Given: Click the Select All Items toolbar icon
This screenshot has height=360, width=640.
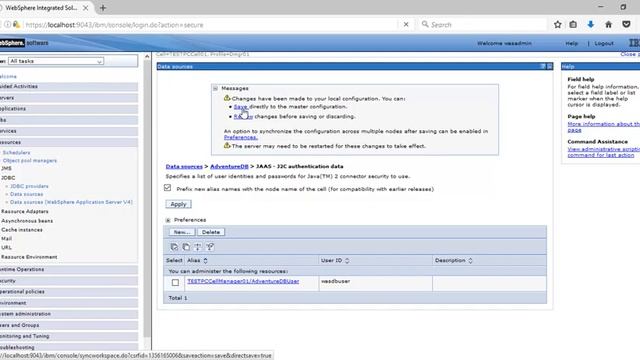Looking at the screenshot, I should [x=174, y=247].
